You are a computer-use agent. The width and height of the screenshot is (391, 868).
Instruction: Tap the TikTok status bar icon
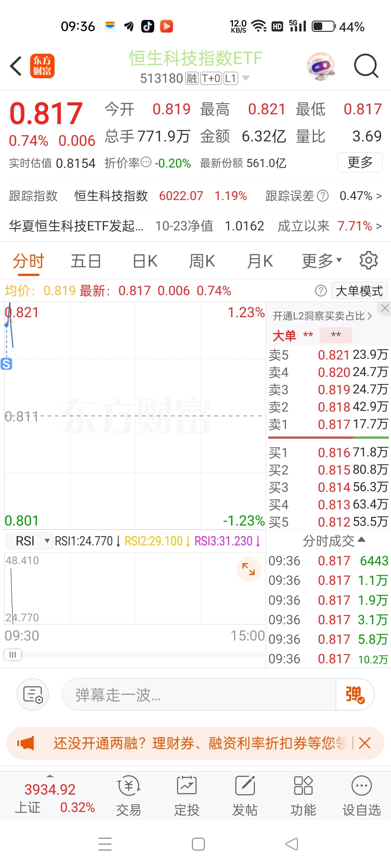(148, 26)
